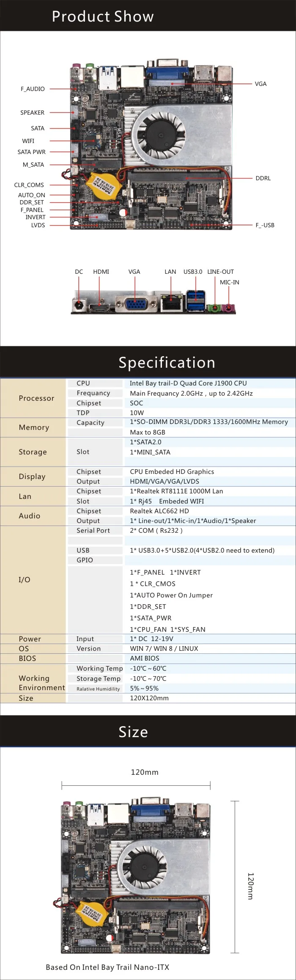Click the Intel Bay trail-D J1900 CPU text
Viewport: 296px width, 980px height.
pos(188,383)
